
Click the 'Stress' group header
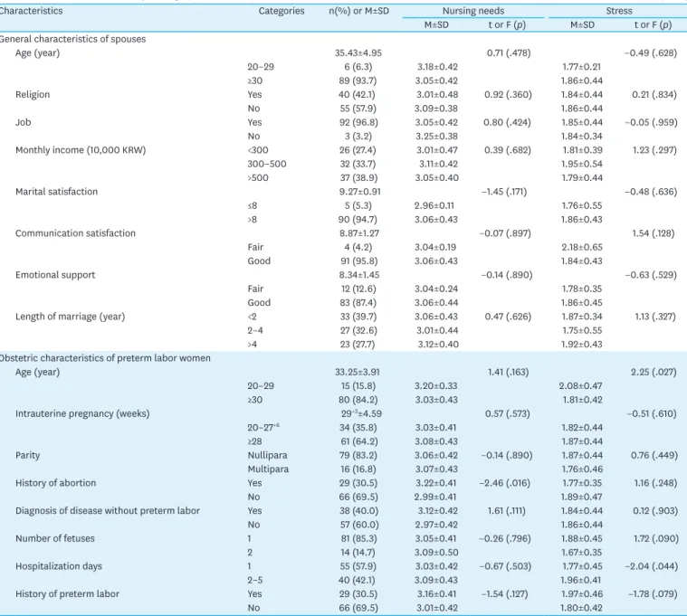tap(618, 11)
